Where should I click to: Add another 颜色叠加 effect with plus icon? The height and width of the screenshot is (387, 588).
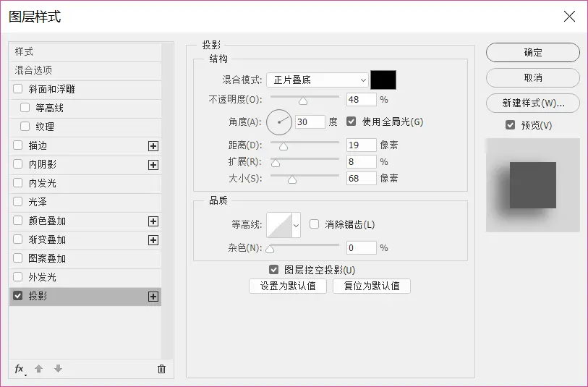[x=153, y=221]
